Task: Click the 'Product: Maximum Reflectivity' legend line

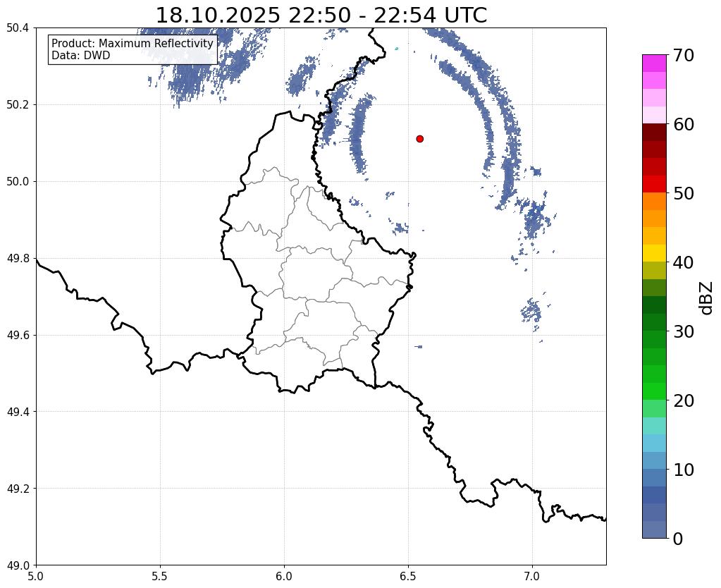Action: pyautogui.click(x=133, y=43)
